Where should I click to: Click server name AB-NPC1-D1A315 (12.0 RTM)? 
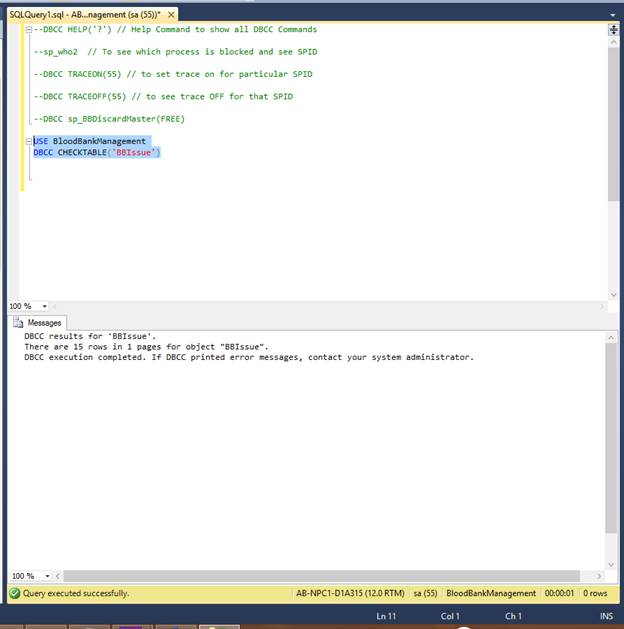tap(350, 593)
